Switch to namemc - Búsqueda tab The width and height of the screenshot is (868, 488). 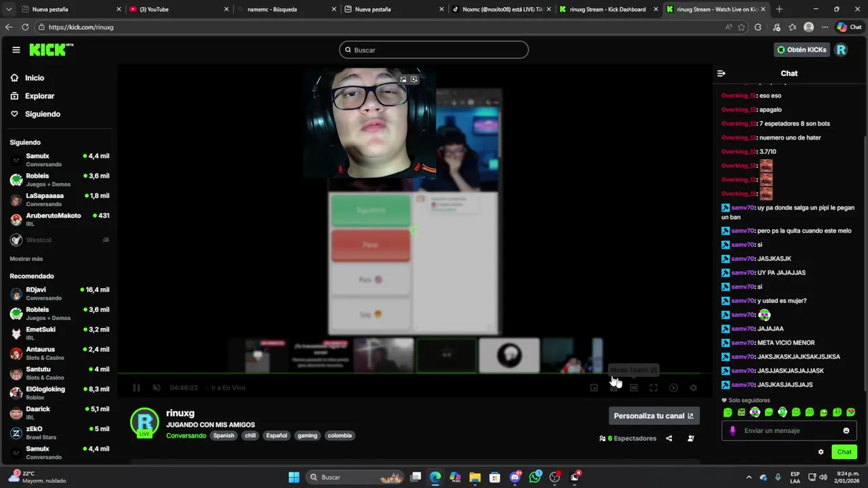click(x=285, y=9)
